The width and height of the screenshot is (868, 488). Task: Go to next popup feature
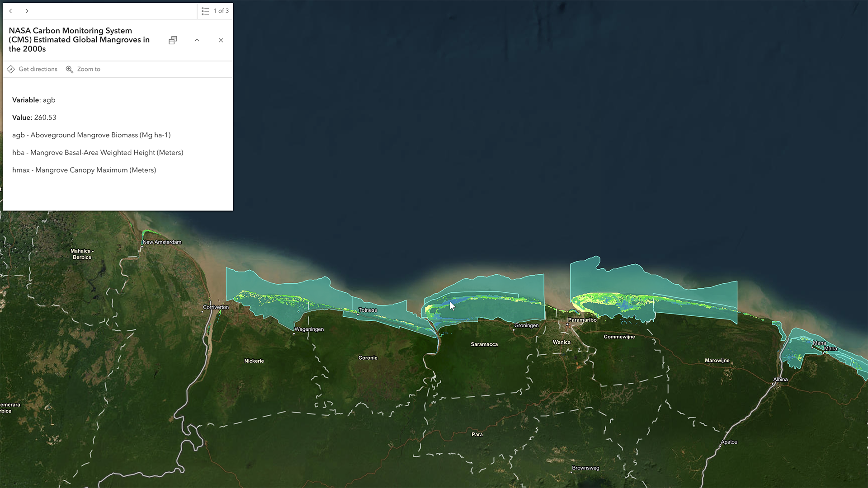27,11
